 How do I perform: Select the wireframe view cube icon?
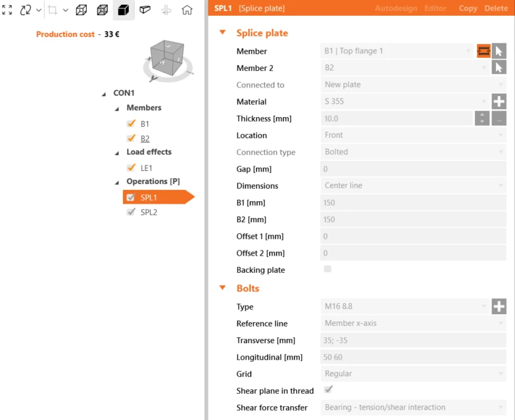[81, 10]
